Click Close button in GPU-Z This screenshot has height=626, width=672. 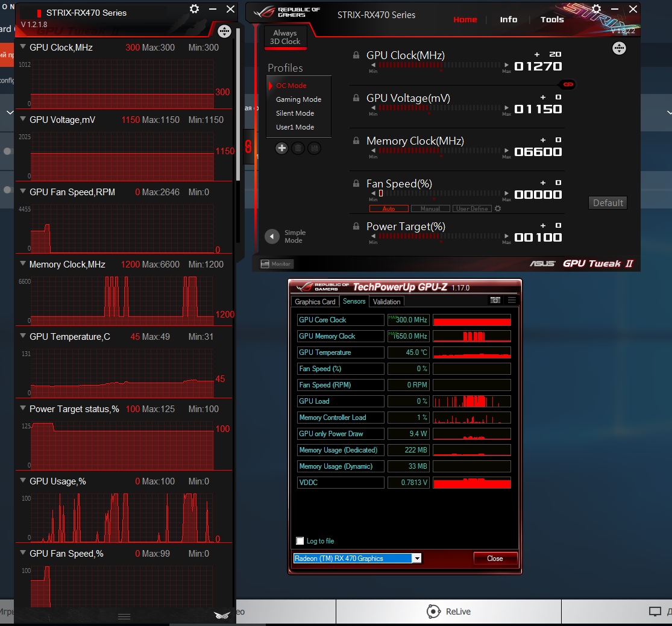coord(495,559)
